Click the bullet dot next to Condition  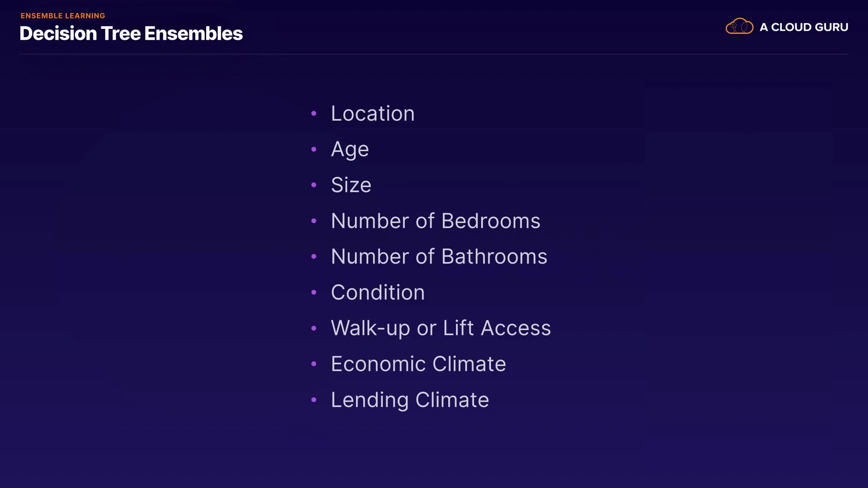tap(314, 292)
